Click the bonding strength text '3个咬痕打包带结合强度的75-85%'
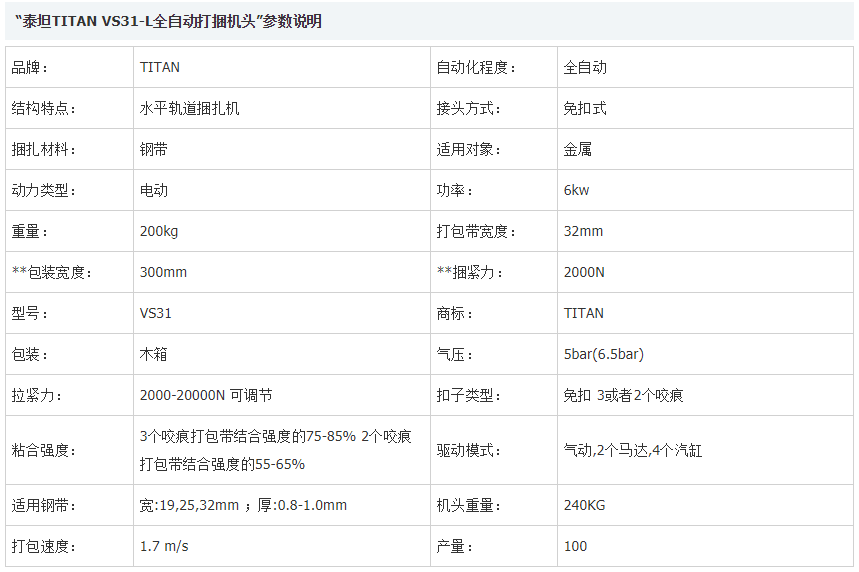This screenshot has width=859, height=572. tap(248, 437)
